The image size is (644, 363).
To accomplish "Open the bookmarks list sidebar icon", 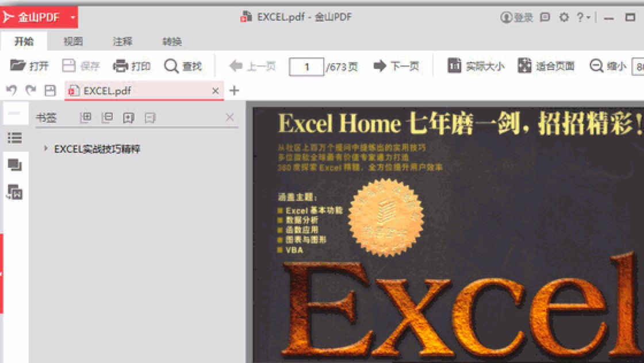I will (x=15, y=138).
